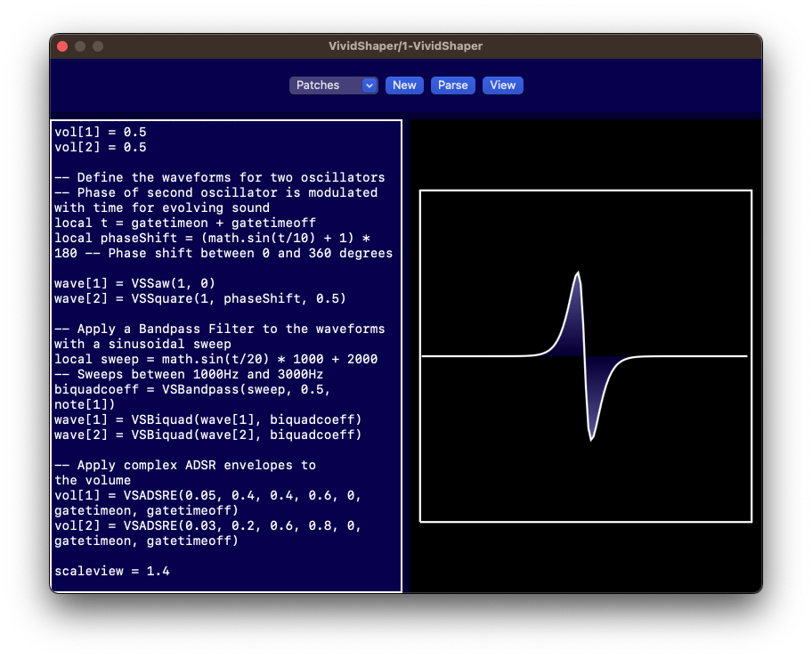
Task: Click the chevron arrow on the Patches selector
Action: coord(369,85)
